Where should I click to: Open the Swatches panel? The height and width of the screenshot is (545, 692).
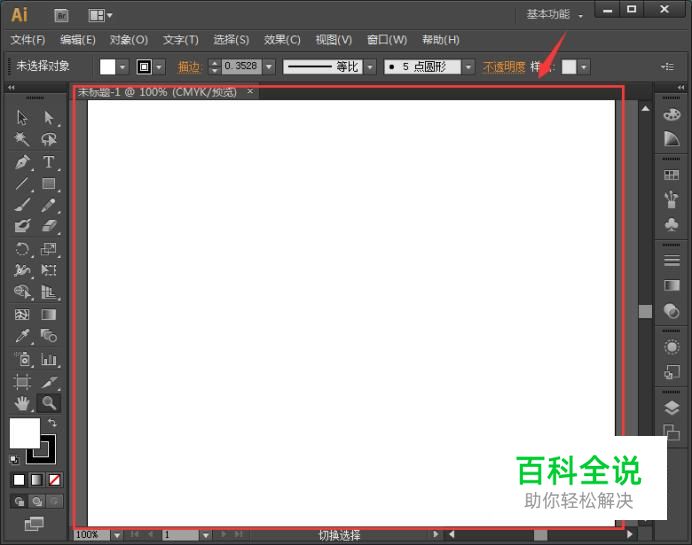pyautogui.click(x=672, y=175)
